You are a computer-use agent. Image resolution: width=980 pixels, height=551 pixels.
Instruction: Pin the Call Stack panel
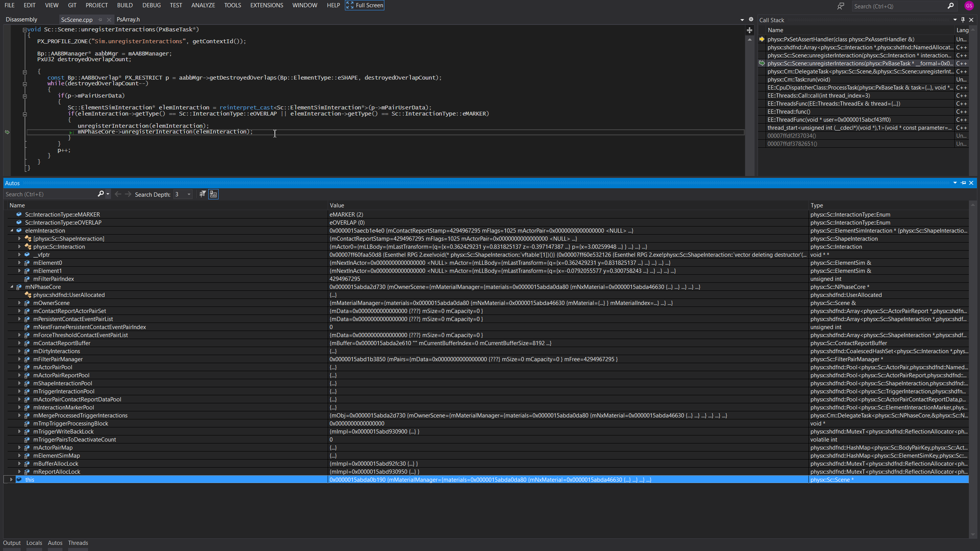[963, 20]
